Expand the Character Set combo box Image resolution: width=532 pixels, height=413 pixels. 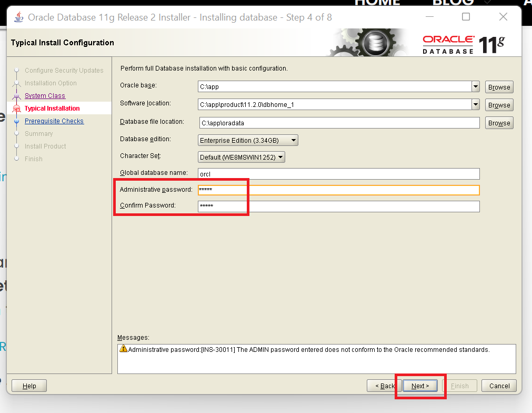point(241,158)
